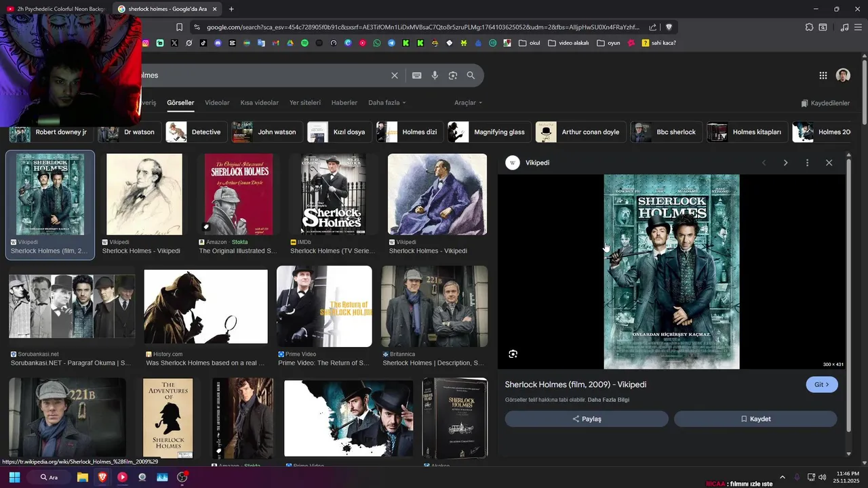
Task: Start a voice search with the microphone
Action: coord(435,75)
